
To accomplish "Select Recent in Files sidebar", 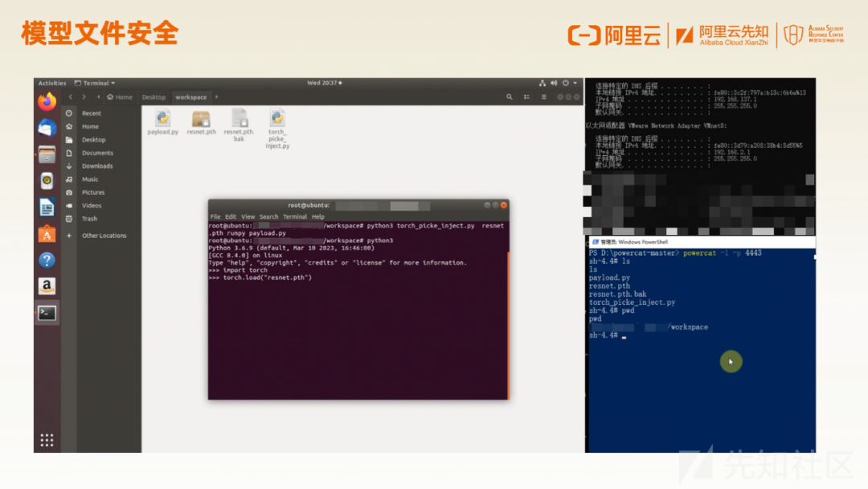I will (x=92, y=113).
